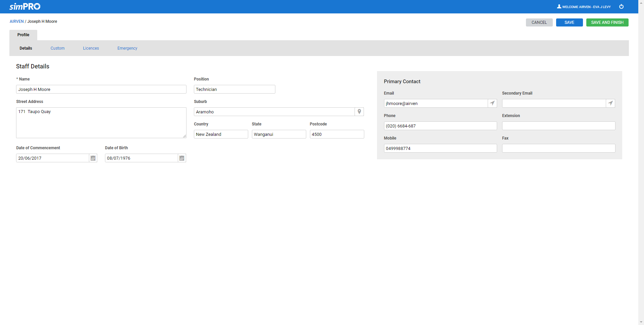Viewport: 644px width, 325px height.
Task: Click the Joseph H Moore breadcrumb text
Action: 42,21
